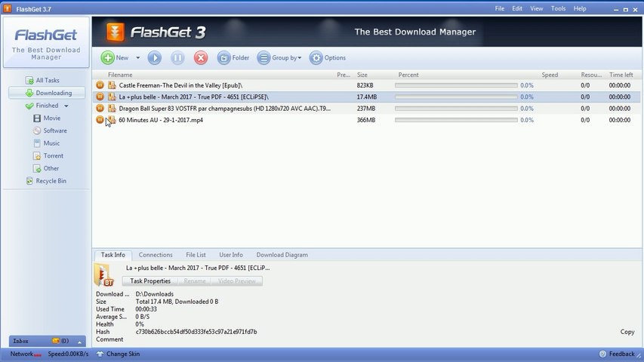644x362 pixels.
Task: Click the Speed 0.00KB/s status readout
Action: [x=68, y=354]
